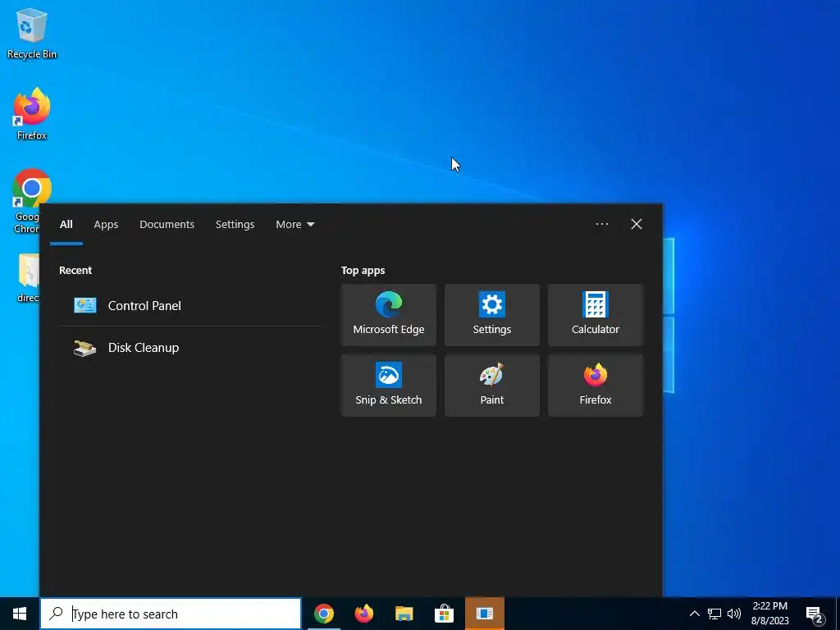Open Firefox from the taskbar
The width and height of the screenshot is (840, 630).
click(x=364, y=614)
